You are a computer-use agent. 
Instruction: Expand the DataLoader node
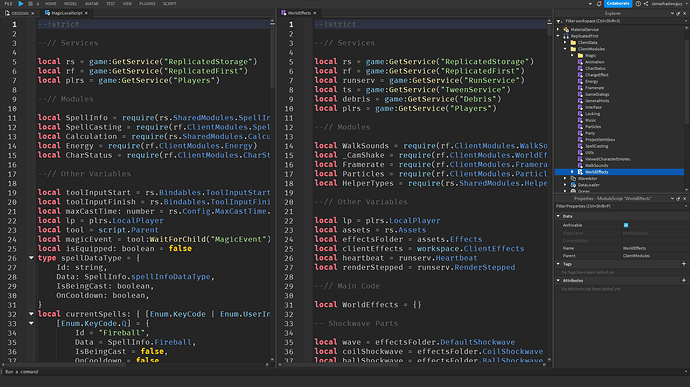tap(565, 185)
